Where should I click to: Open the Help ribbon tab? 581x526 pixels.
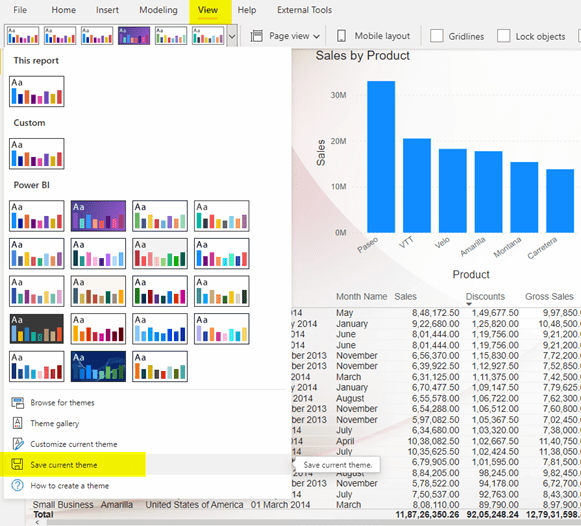(247, 10)
